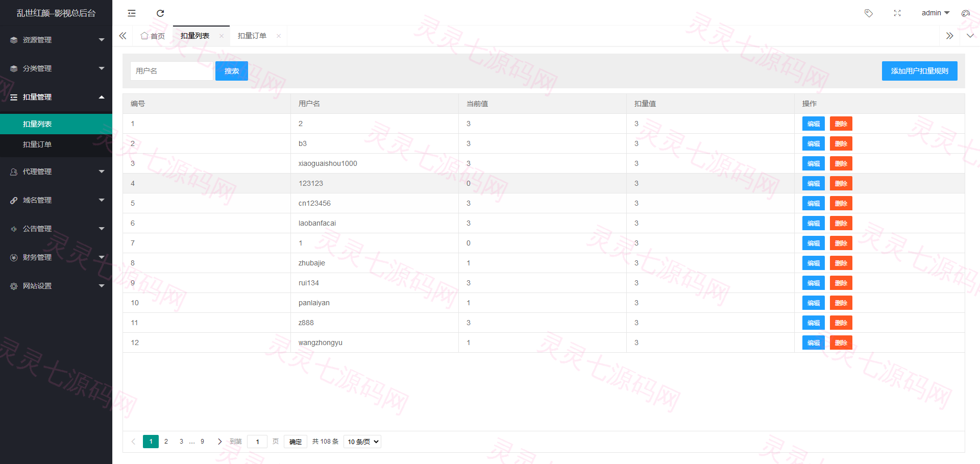Expand the 资源管理 sidebar menu
The height and width of the screenshot is (464, 980).
56,40
